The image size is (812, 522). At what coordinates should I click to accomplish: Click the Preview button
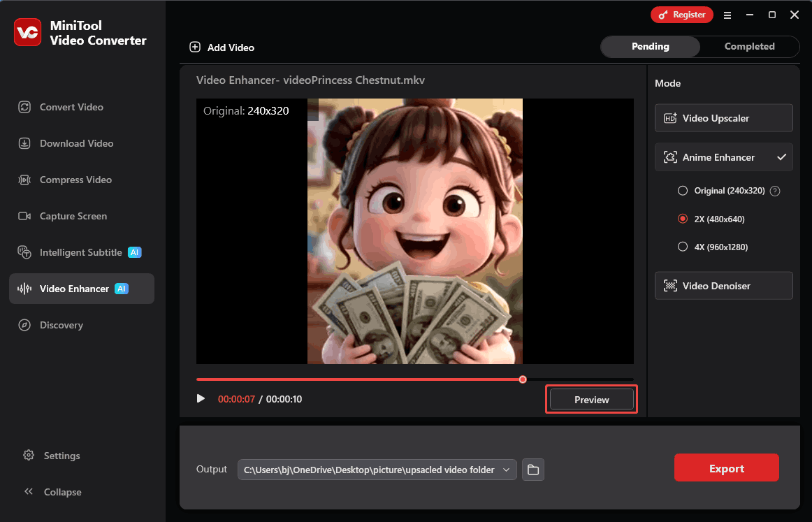(x=591, y=399)
